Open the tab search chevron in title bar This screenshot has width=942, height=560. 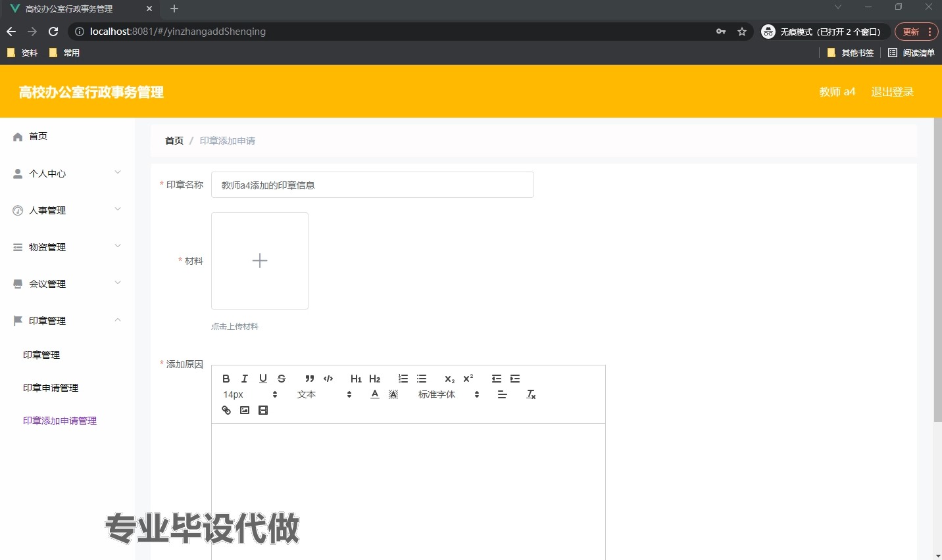pyautogui.click(x=837, y=7)
